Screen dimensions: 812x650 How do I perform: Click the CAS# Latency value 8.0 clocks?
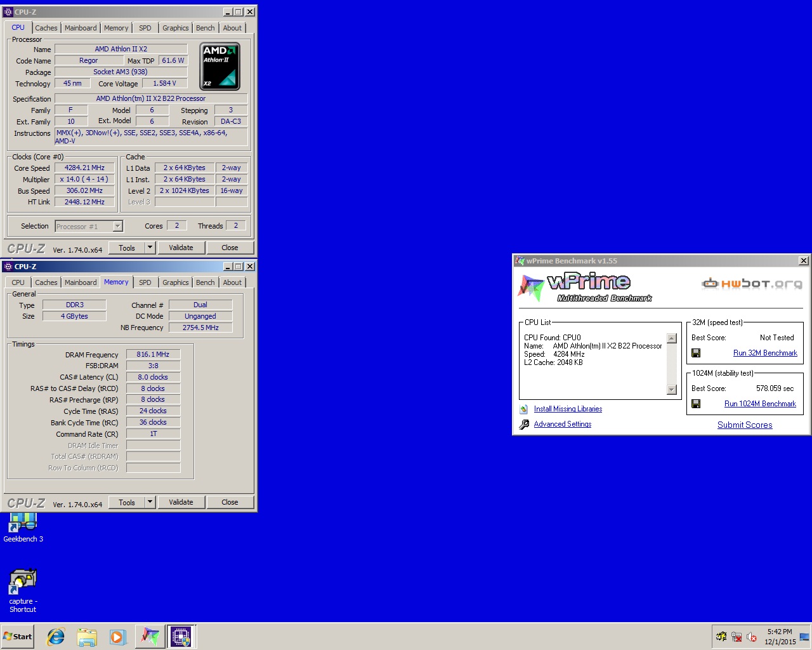[153, 377]
